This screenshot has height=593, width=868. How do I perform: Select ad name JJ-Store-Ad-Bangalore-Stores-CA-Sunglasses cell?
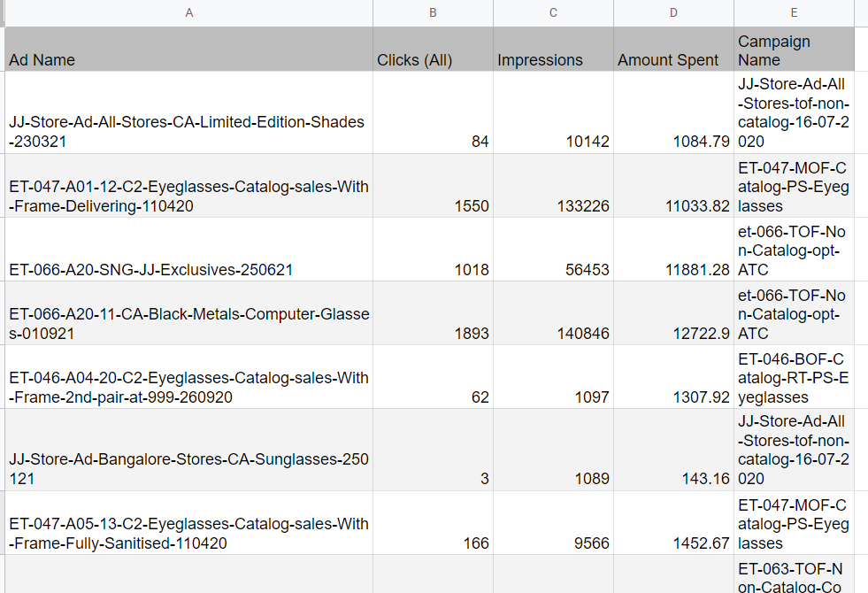pos(188,450)
